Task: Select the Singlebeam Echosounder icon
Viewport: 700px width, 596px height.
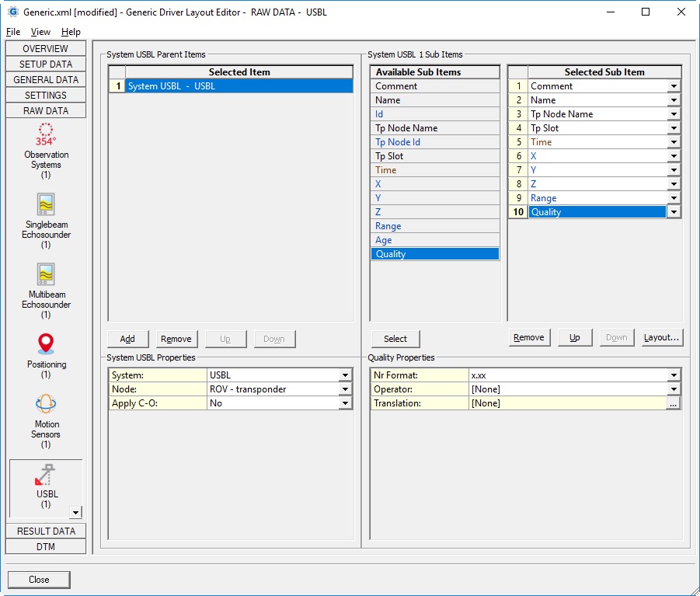Action: tap(46, 204)
